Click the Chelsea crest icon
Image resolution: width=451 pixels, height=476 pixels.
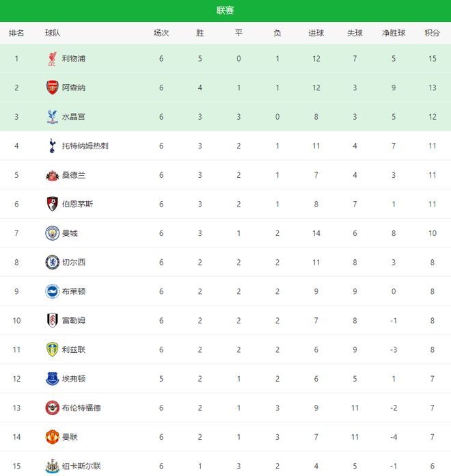[x=52, y=262]
